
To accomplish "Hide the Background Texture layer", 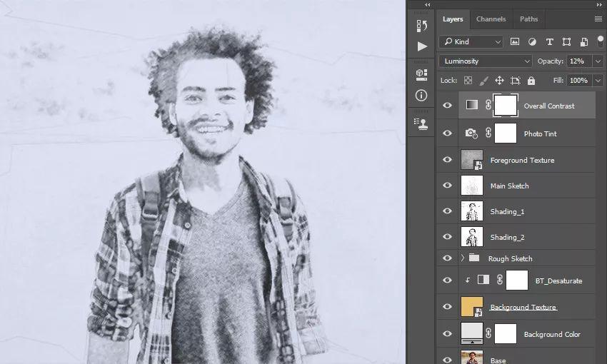I will 448,306.
